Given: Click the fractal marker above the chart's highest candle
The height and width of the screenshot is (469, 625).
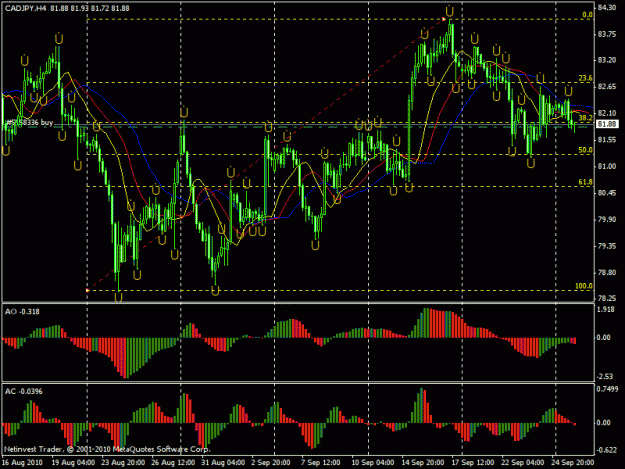Looking at the screenshot, I should coord(450,11).
